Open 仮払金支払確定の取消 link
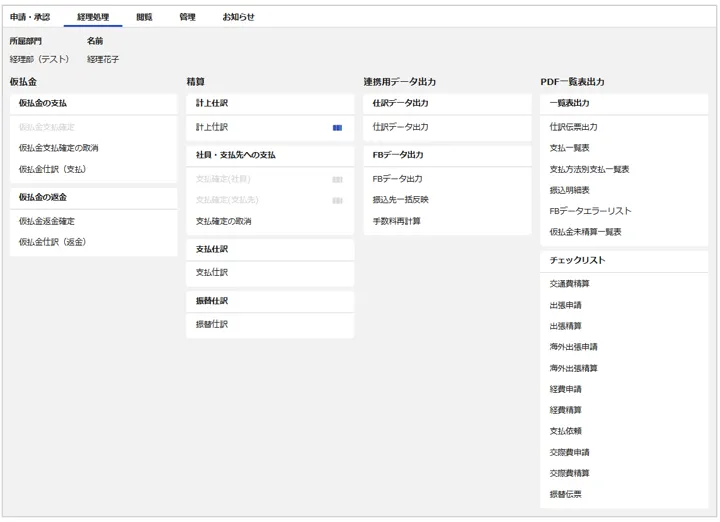This screenshot has width=720, height=522. [58, 148]
